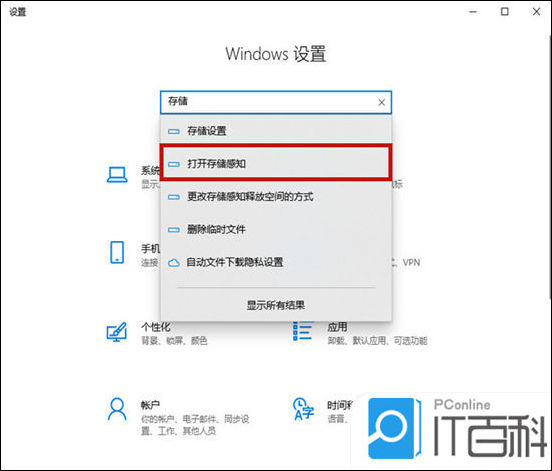The image size is (552, 471).
Task: Open 应用 settings label
Action: point(337,327)
